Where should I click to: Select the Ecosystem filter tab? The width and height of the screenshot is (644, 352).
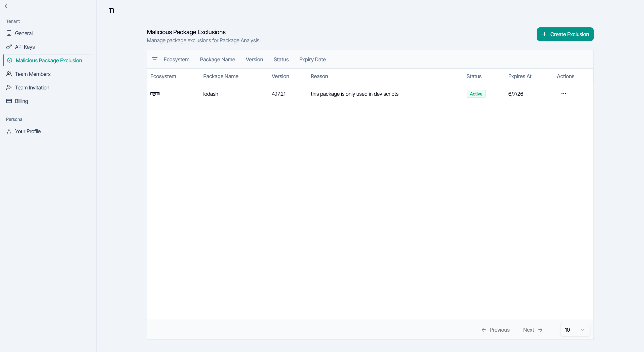pyautogui.click(x=176, y=60)
